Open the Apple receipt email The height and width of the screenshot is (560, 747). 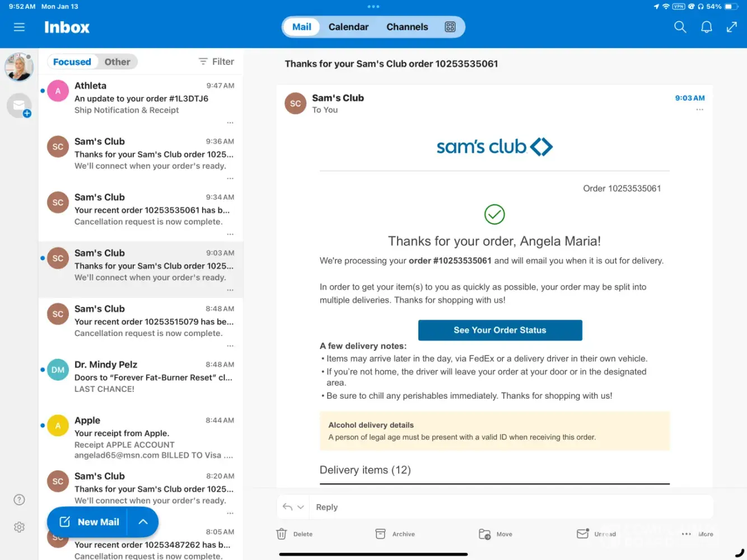(141, 437)
